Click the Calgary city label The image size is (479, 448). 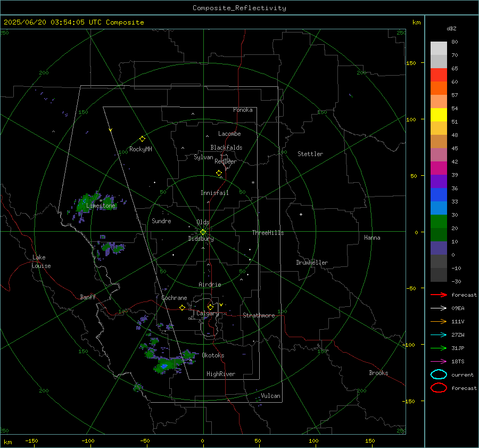(208, 313)
